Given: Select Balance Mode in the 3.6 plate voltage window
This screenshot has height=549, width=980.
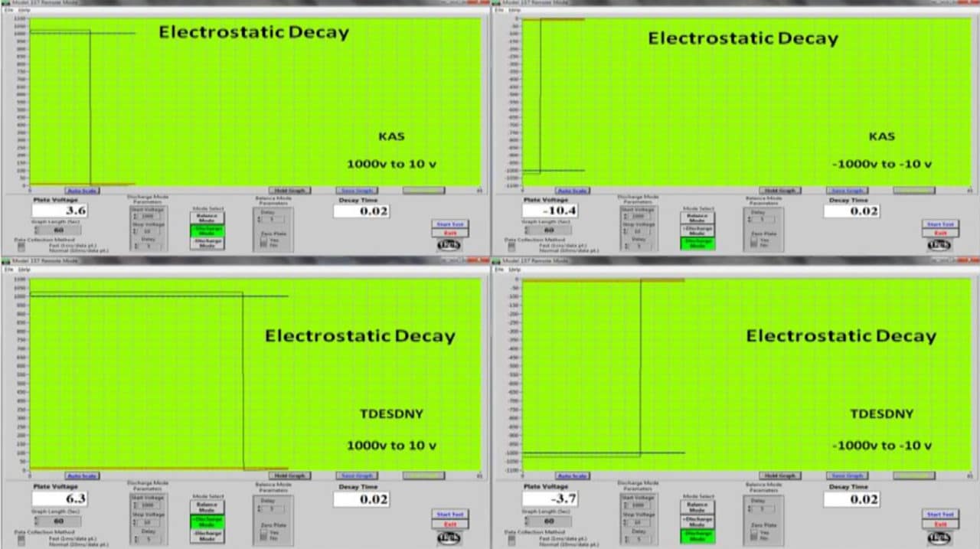Looking at the screenshot, I should click(207, 217).
